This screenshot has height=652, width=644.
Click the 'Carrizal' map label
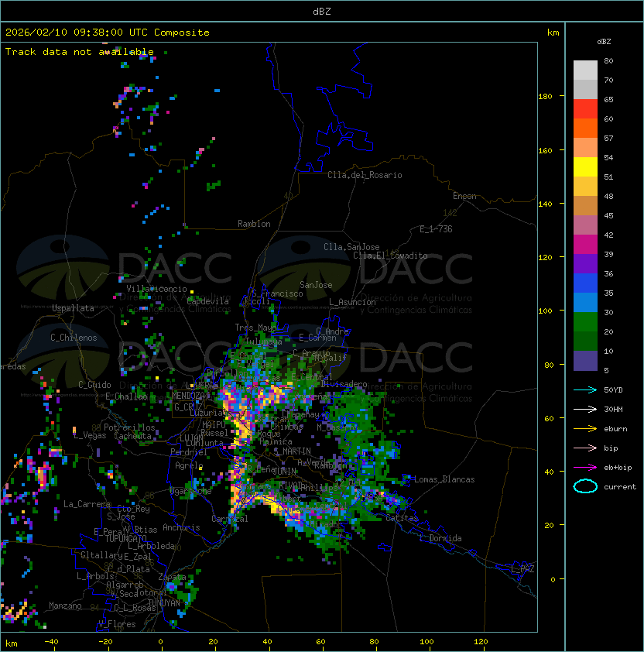[230, 519]
